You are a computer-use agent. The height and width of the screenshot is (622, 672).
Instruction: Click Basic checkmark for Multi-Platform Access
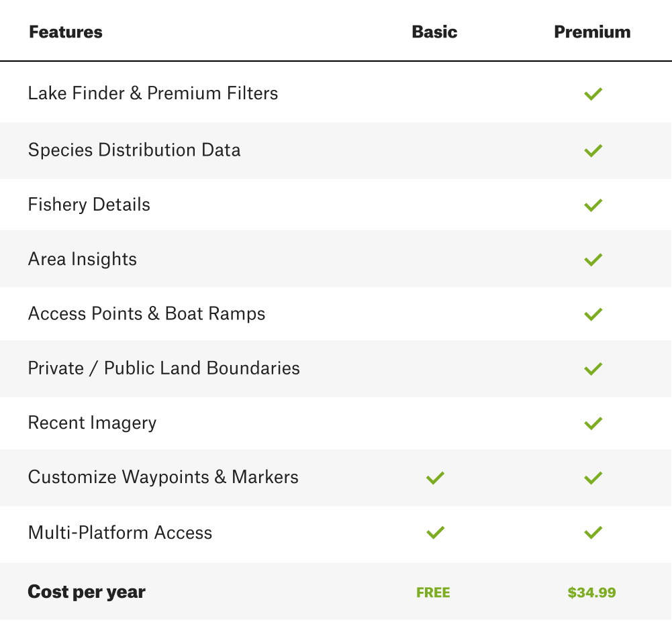tap(435, 533)
